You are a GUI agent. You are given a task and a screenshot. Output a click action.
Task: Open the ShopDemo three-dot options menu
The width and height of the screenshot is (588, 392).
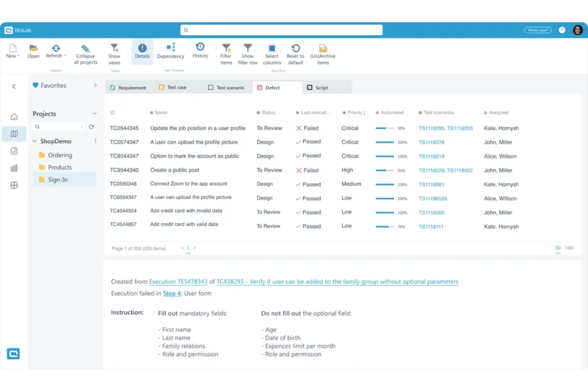click(x=95, y=141)
